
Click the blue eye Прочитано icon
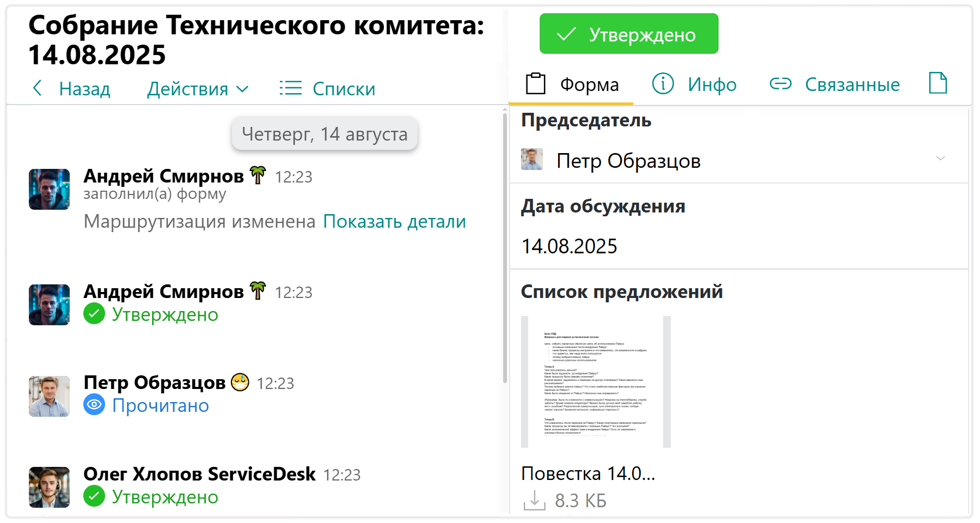point(94,405)
